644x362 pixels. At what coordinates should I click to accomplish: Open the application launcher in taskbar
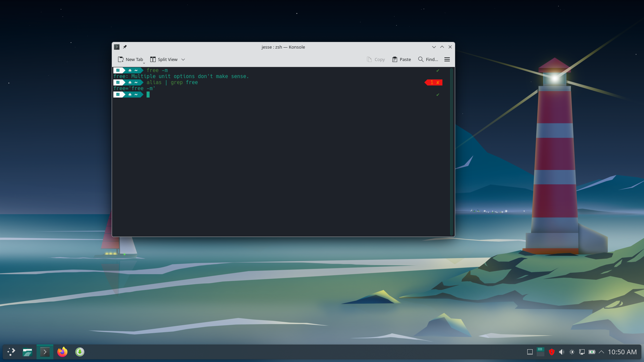pos(11,352)
